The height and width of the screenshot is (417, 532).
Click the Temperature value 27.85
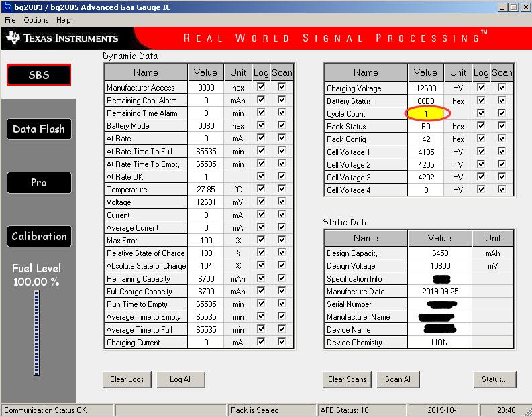pyautogui.click(x=206, y=190)
